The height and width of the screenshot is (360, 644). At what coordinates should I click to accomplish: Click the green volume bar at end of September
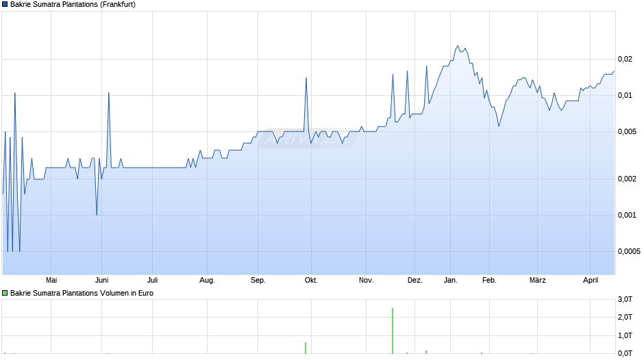(x=306, y=348)
